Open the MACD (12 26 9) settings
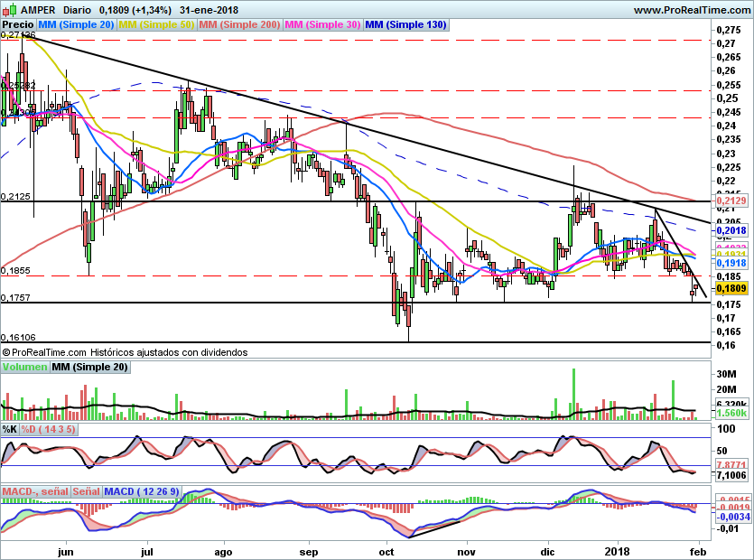The width and height of the screenshot is (754, 560). tap(141, 491)
